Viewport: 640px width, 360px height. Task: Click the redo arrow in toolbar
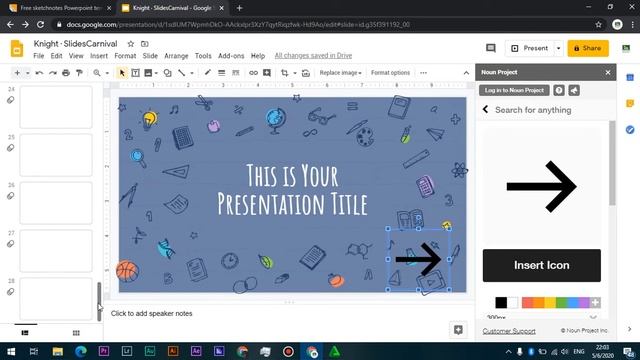53,73
